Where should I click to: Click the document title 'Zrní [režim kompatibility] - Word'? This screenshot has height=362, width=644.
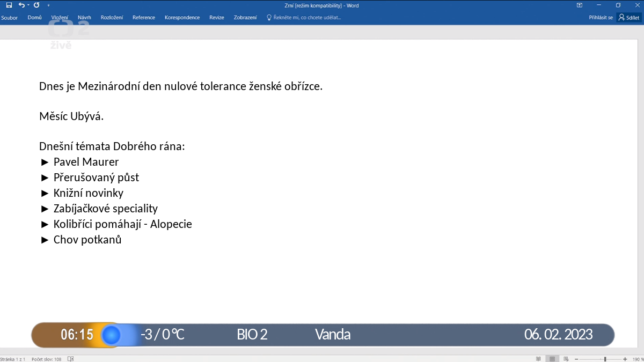click(x=321, y=5)
